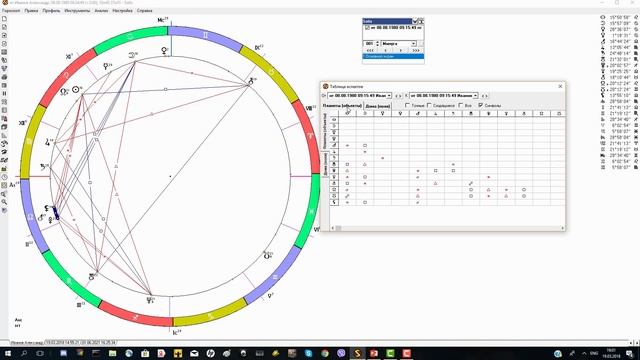Click the arrows button beside first chart dropdown

pos(398,96)
